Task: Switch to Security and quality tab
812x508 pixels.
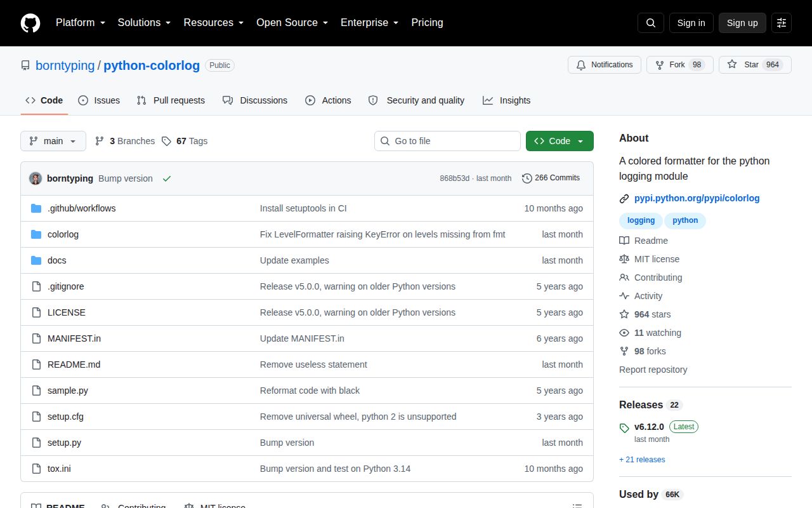Action: click(x=416, y=100)
